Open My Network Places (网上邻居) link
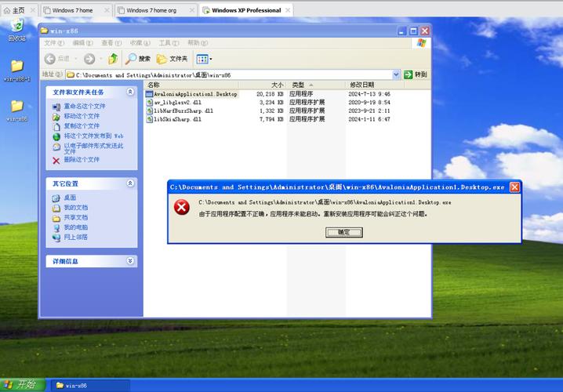 76,238
